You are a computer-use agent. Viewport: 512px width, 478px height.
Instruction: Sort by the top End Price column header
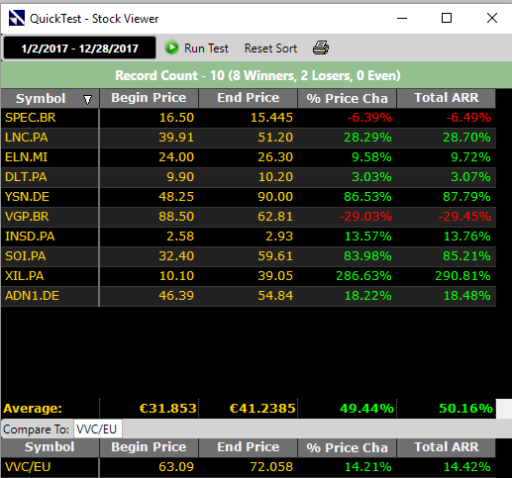point(248,98)
